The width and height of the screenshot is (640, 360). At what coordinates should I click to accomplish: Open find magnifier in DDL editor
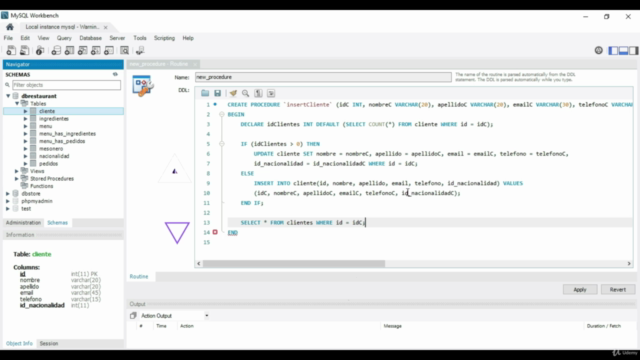click(x=245, y=93)
